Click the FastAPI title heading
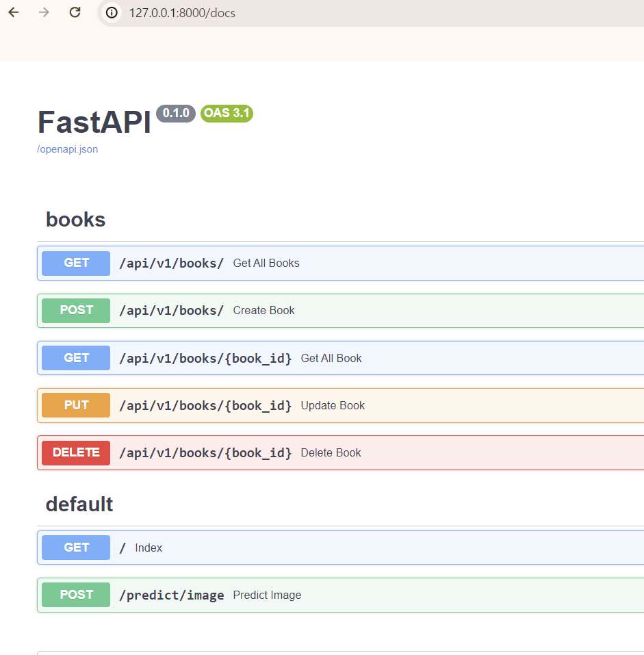 [x=94, y=123]
